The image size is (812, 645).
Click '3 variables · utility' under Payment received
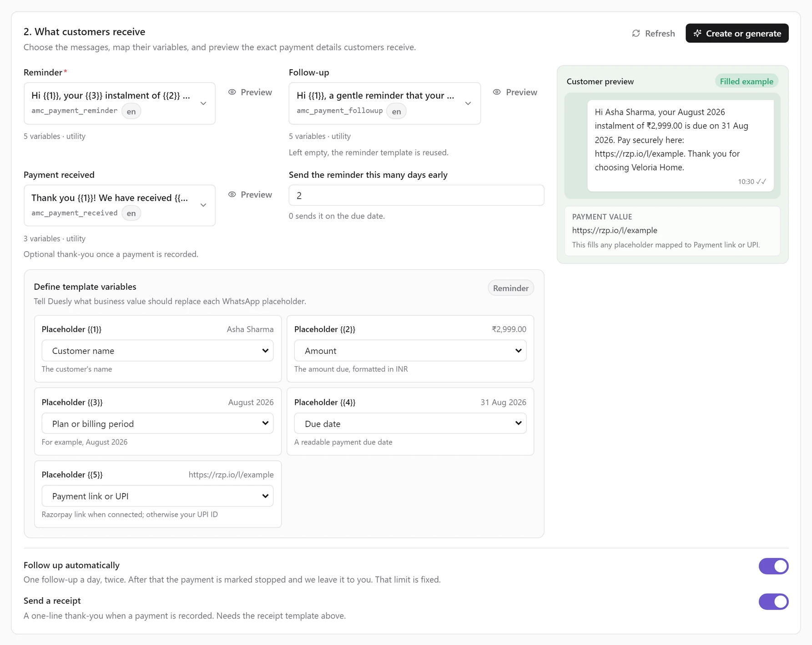click(x=55, y=238)
